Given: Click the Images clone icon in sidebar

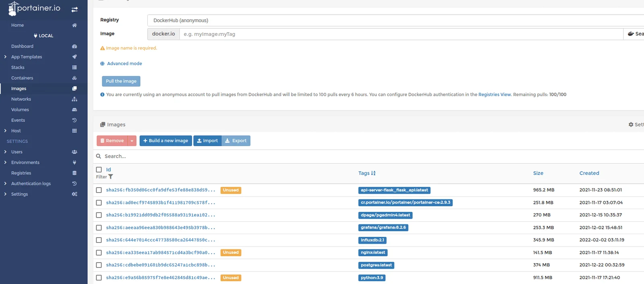Looking at the screenshot, I should [x=74, y=88].
